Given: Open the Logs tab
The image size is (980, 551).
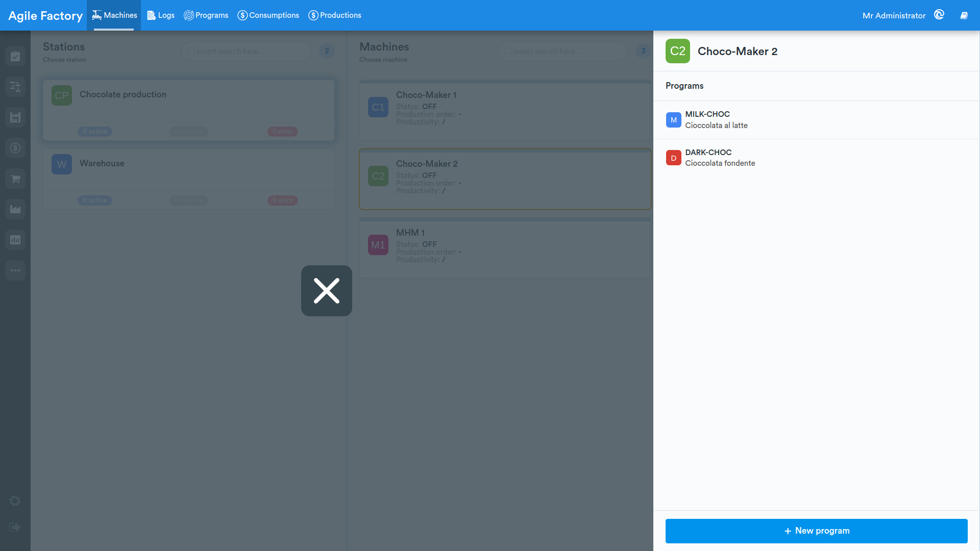Looking at the screenshot, I should (161, 15).
